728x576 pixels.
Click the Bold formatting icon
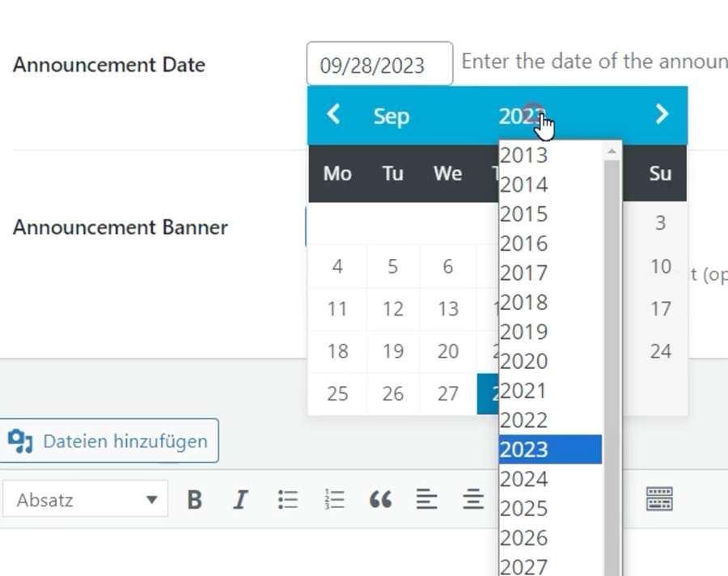[x=194, y=500]
